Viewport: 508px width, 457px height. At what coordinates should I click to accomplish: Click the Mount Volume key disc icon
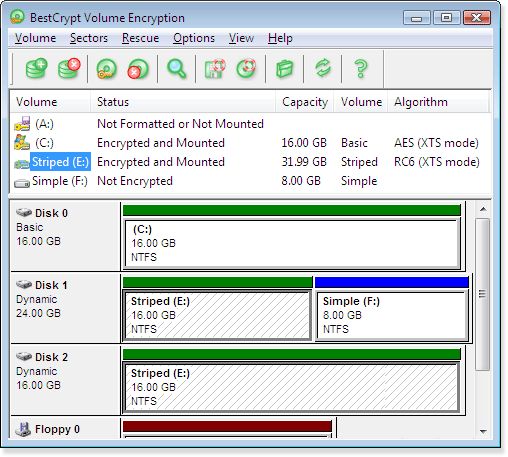pyautogui.click(x=107, y=69)
